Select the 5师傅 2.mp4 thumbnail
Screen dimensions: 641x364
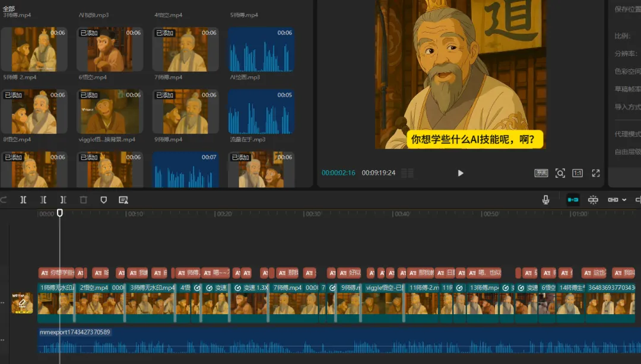click(x=34, y=49)
